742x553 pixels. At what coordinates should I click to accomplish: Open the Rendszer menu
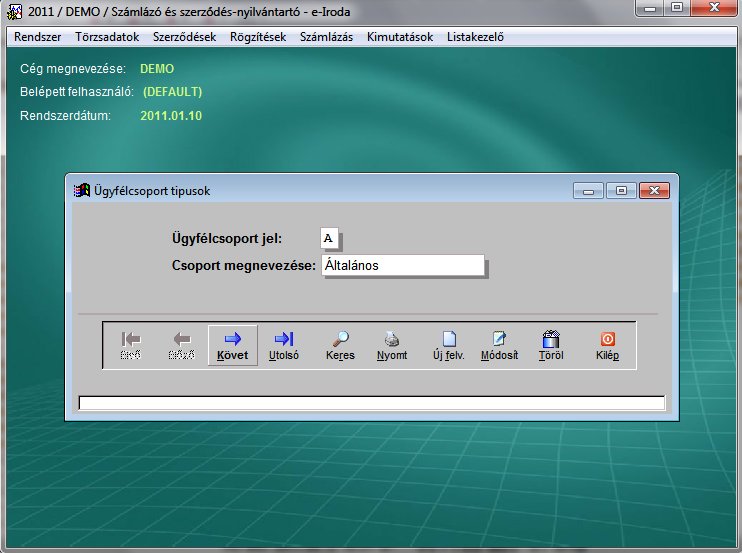pyautogui.click(x=38, y=37)
